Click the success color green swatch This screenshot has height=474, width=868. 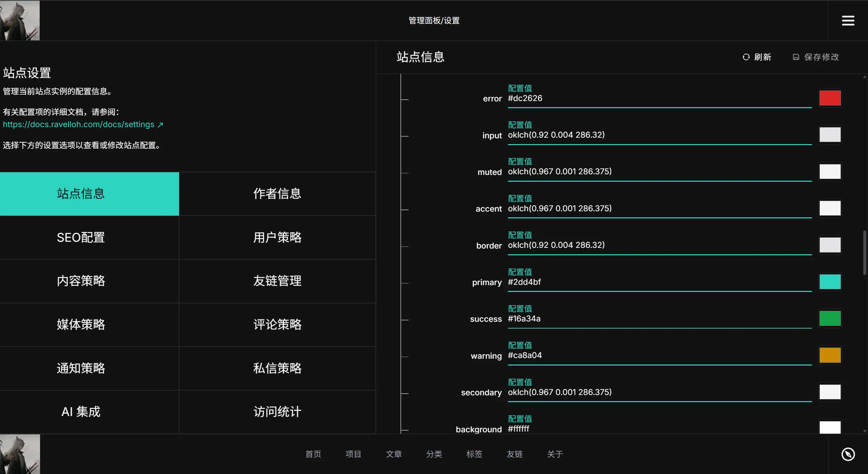coord(830,318)
